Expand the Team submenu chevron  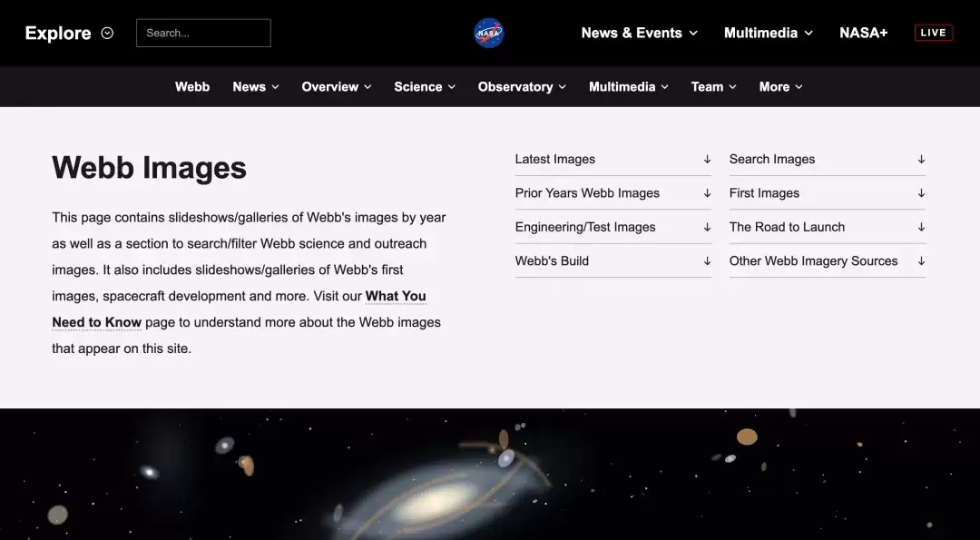click(x=732, y=87)
